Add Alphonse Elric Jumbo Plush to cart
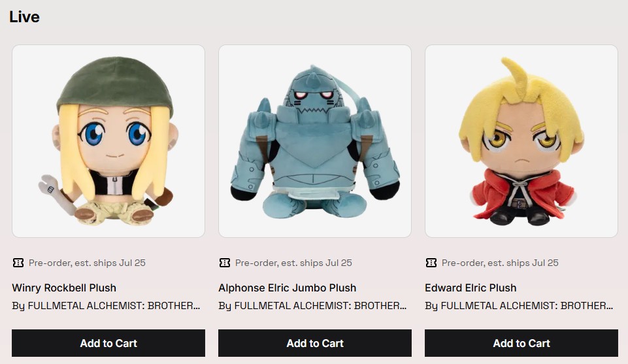 click(315, 343)
